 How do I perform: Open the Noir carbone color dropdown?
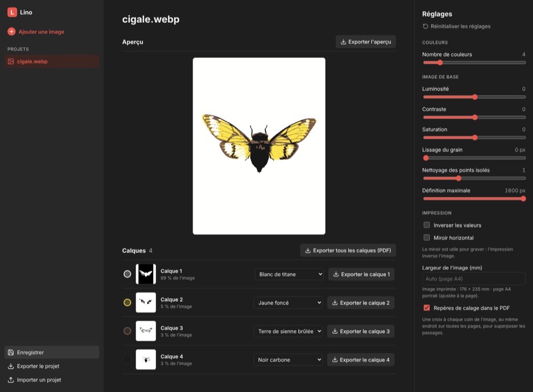point(288,360)
